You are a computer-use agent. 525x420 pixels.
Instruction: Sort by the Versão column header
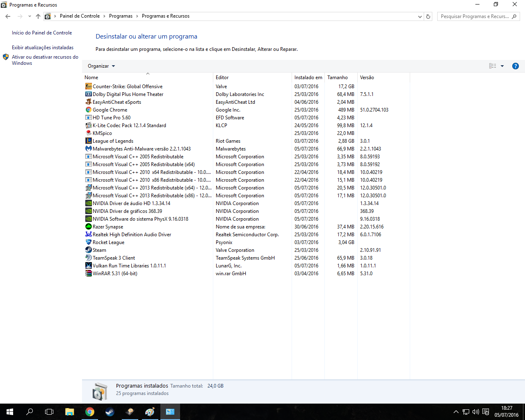pyautogui.click(x=383, y=78)
